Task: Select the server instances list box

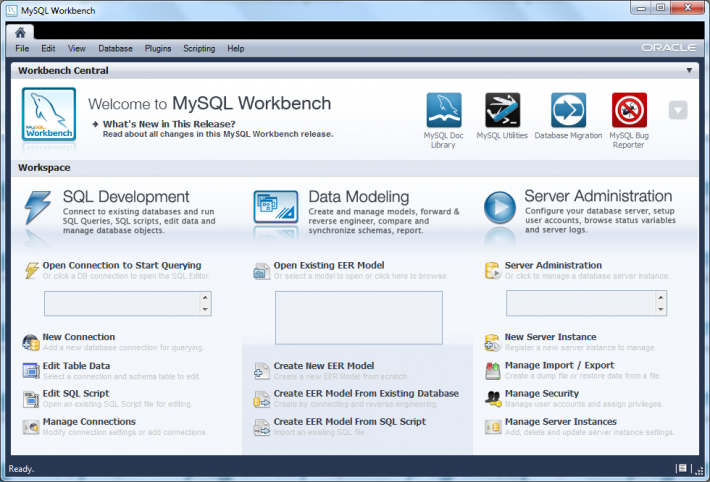Action: (x=586, y=304)
